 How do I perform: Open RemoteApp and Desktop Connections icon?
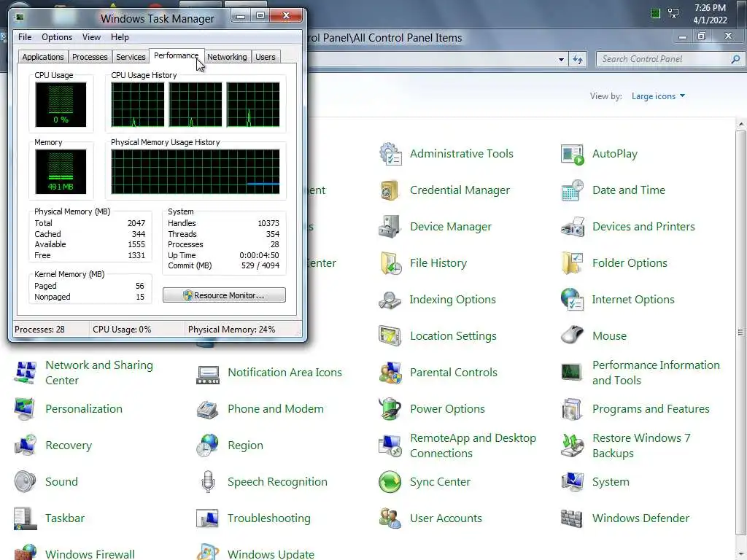[390, 446]
